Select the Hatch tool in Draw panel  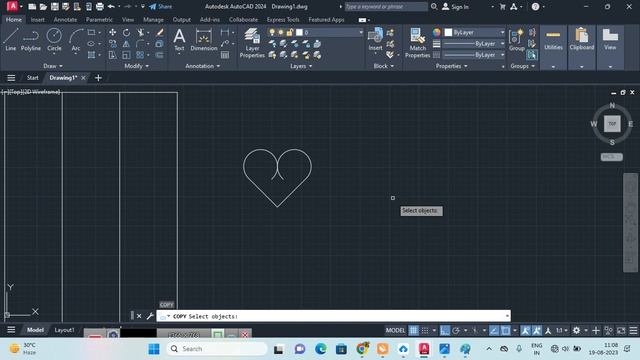click(91, 55)
